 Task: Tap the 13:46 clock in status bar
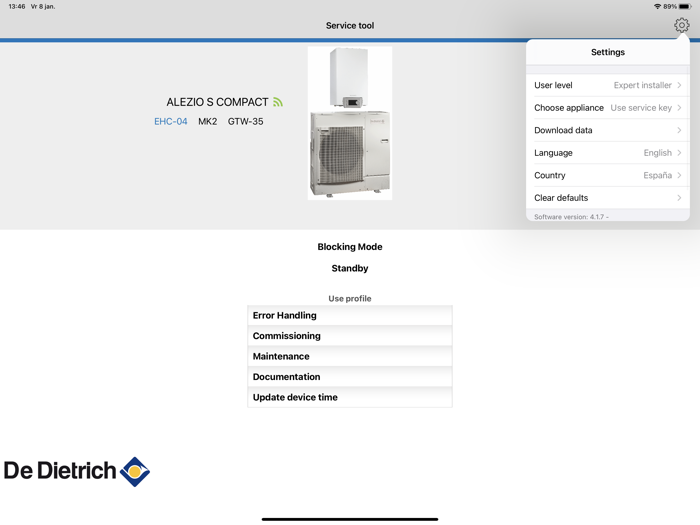tap(17, 6)
